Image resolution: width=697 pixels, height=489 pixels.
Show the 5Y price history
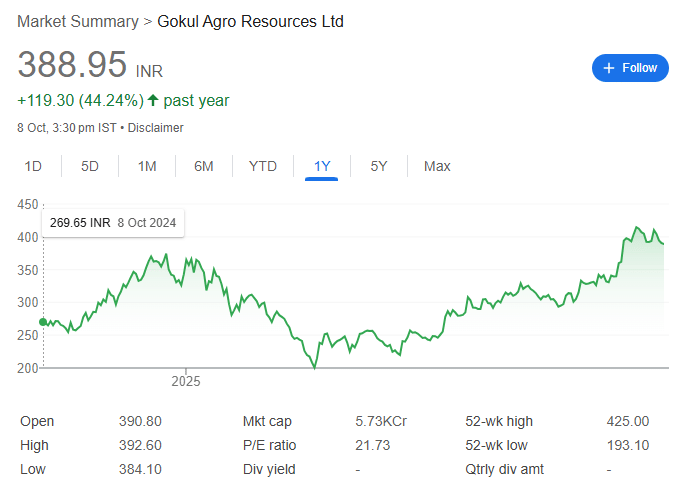tap(379, 166)
